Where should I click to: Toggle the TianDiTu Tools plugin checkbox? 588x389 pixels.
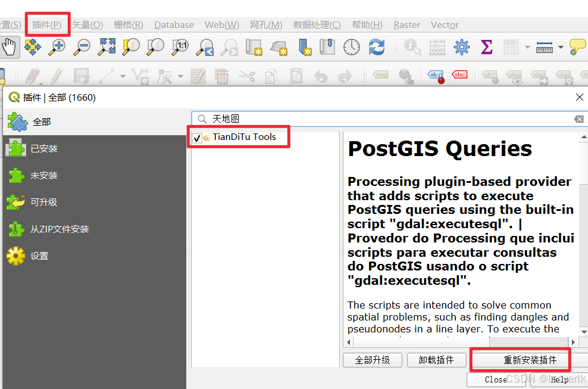click(197, 138)
